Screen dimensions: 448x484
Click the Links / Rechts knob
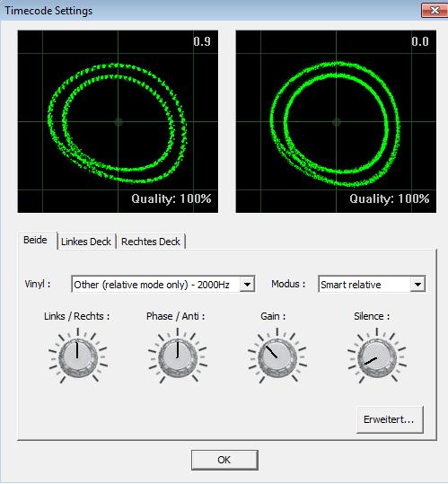78,357
